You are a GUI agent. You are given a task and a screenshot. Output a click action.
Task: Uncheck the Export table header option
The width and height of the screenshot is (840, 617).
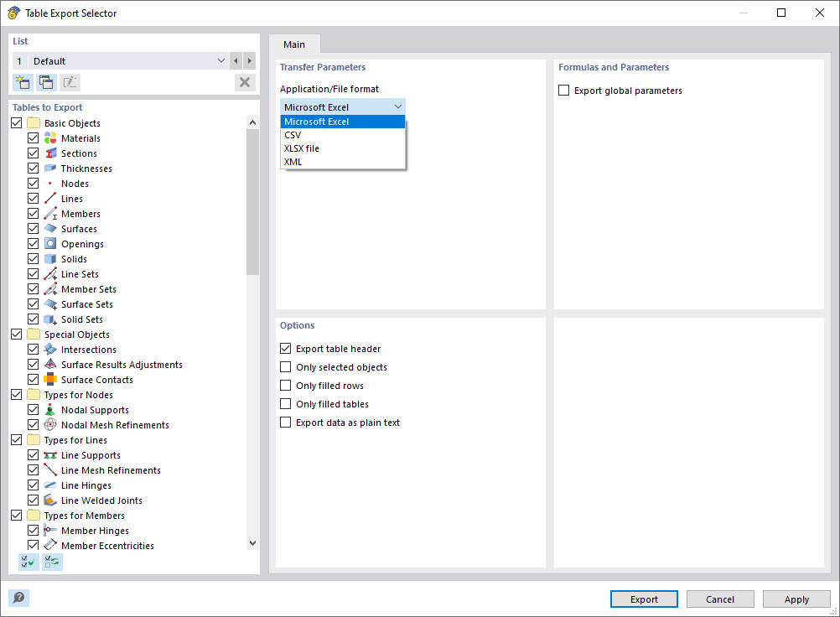285,348
